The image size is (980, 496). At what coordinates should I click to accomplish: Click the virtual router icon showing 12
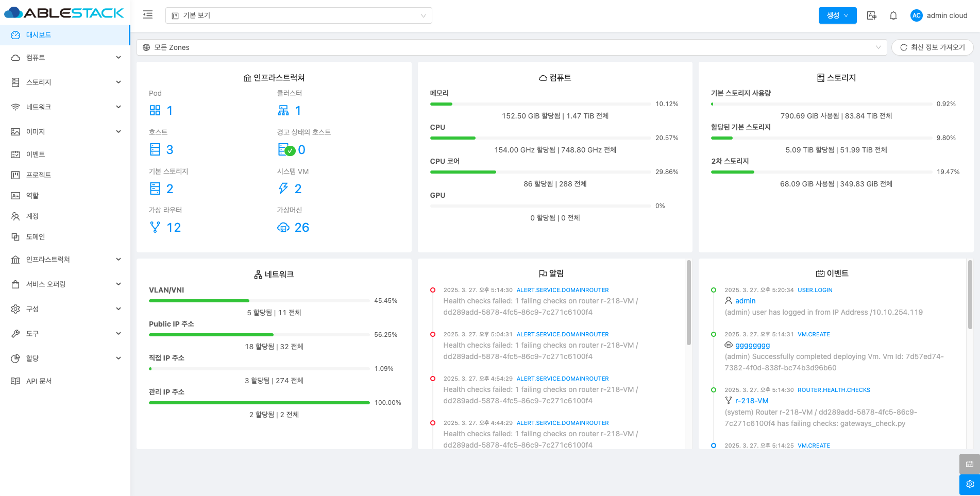(155, 228)
